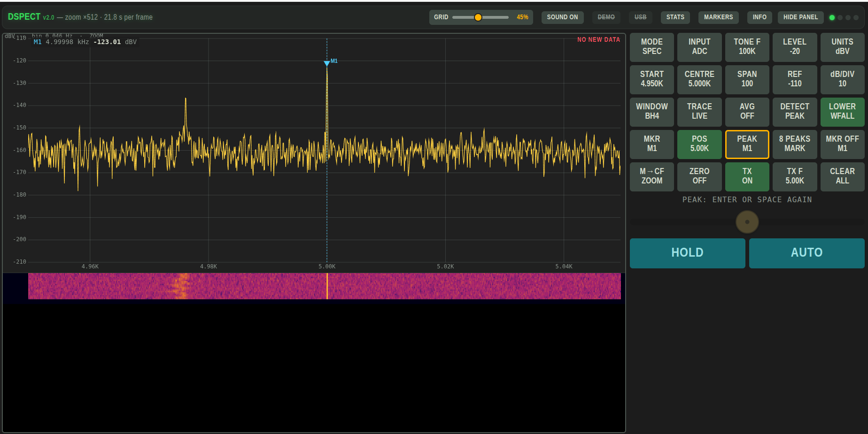Change DETECT PEAK setting
The width and height of the screenshot is (868, 434).
point(795,112)
